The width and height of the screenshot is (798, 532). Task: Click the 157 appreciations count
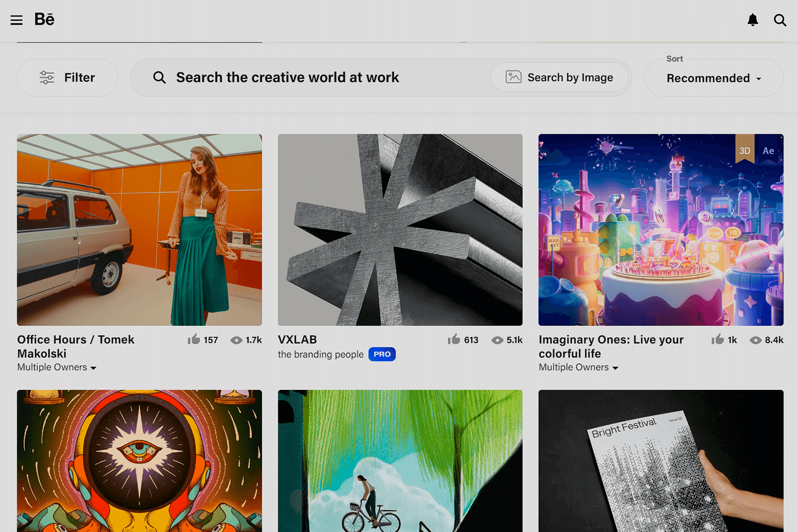click(x=211, y=340)
